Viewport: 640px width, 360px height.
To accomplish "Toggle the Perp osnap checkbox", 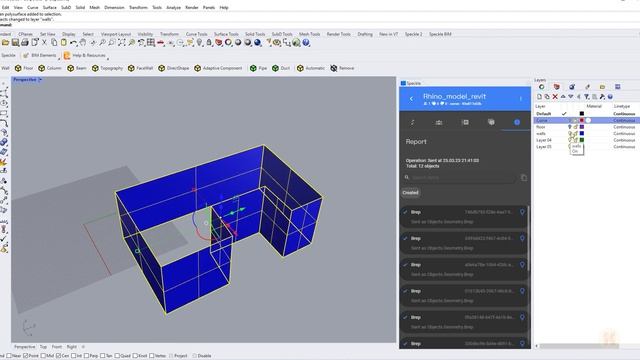I will pyautogui.click(x=87, y=356).
